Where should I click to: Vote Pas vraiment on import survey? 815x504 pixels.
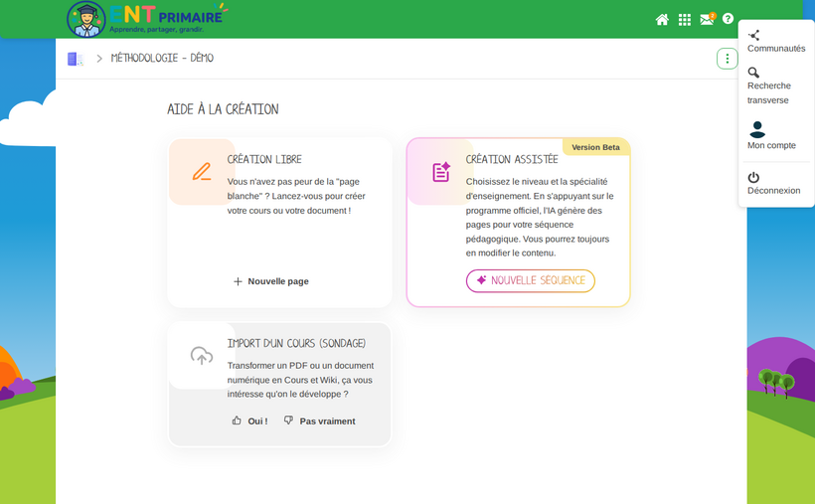coord(320,420)
